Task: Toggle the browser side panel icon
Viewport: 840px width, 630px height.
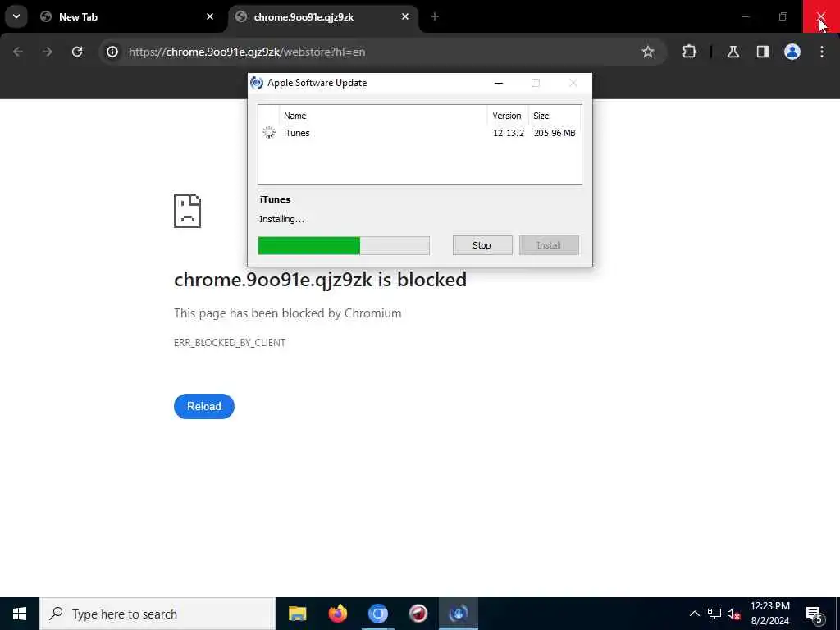Action: point(763,52)
